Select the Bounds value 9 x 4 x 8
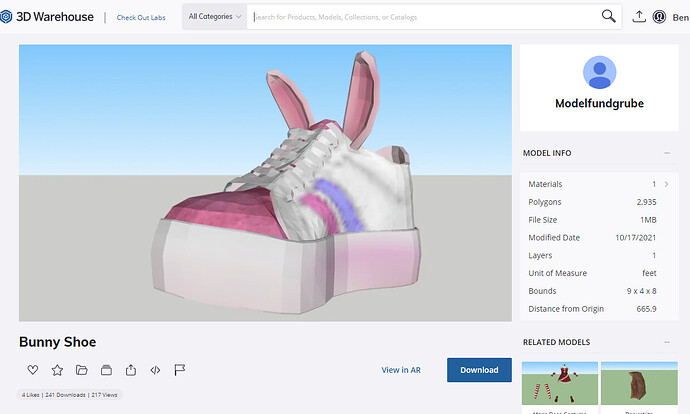Screen dimensions: 690x414 click(x=642, y=291)
